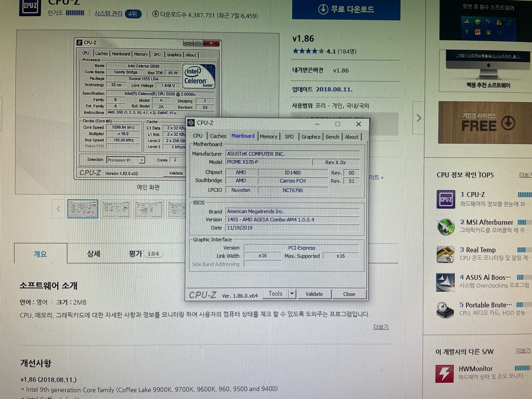Screen dimensions: 532x399
Task: Click the Manufacturer field ASUSTeK COMPUTER INC.
Action: click(x=293, y=154)
